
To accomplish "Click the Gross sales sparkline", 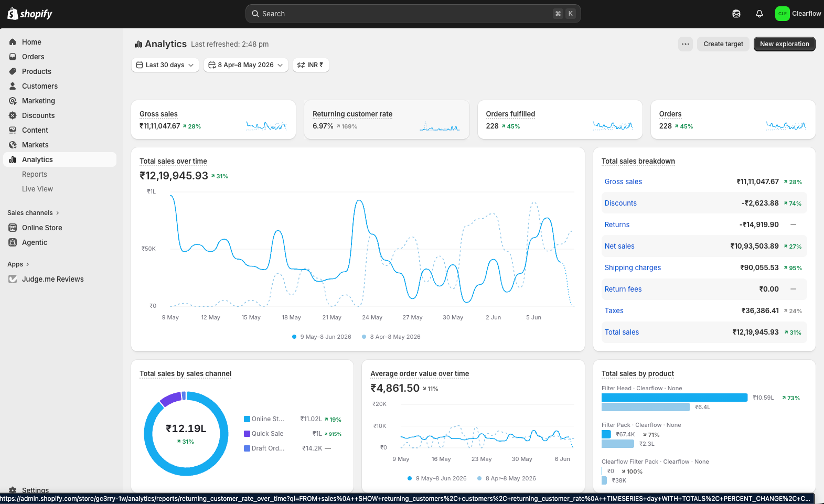I will coord(266,126).
